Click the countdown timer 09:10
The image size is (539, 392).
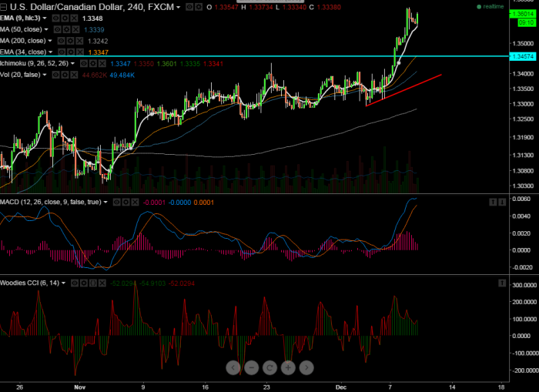(x=526, y=22)
